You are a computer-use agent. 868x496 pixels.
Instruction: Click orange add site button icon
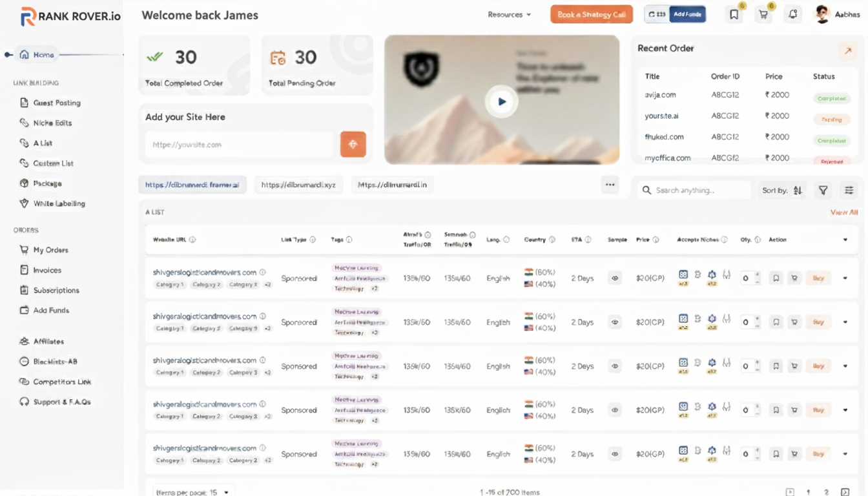(x=353, y=145)
